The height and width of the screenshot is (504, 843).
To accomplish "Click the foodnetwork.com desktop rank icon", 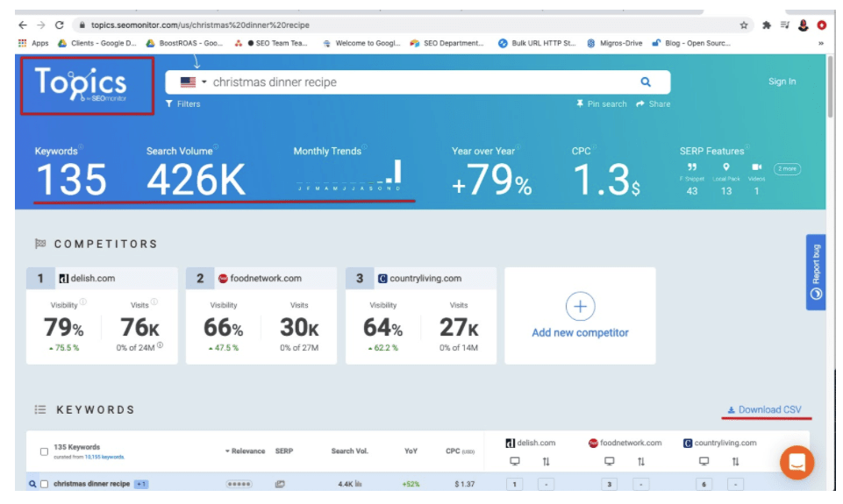I will pyautogui.click(x=609, y=462).
